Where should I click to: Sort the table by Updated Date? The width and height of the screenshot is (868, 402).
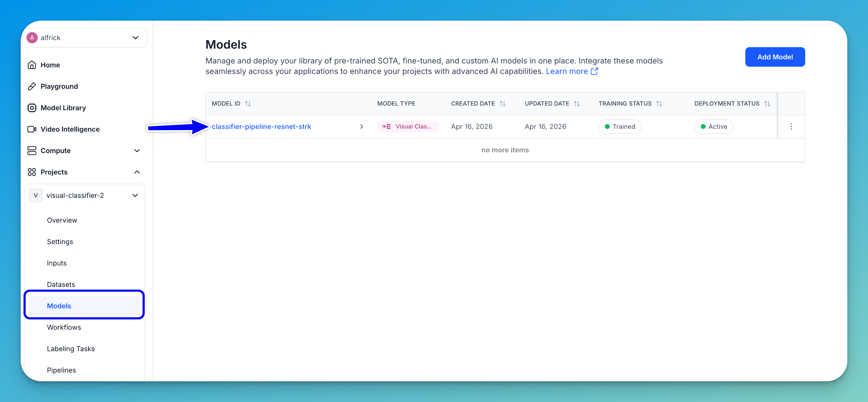tap(577, 104)
